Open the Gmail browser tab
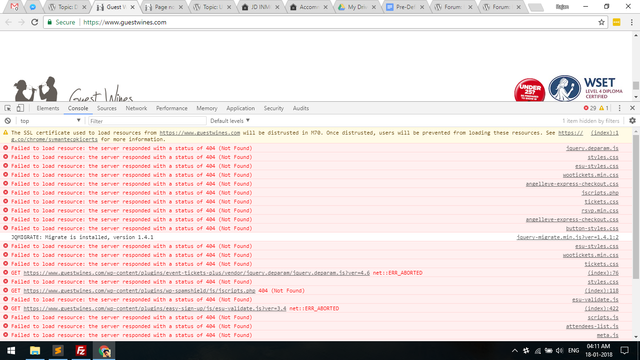 pos(14,7)
